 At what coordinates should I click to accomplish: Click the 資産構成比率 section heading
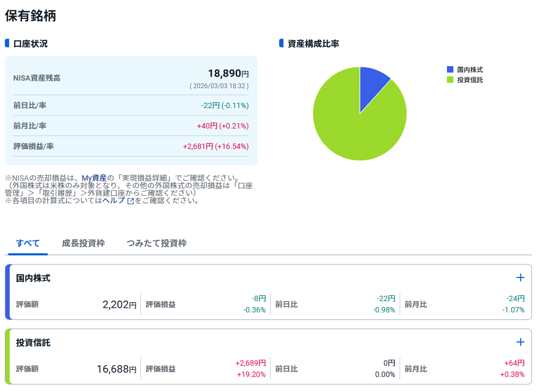(314, 44)
